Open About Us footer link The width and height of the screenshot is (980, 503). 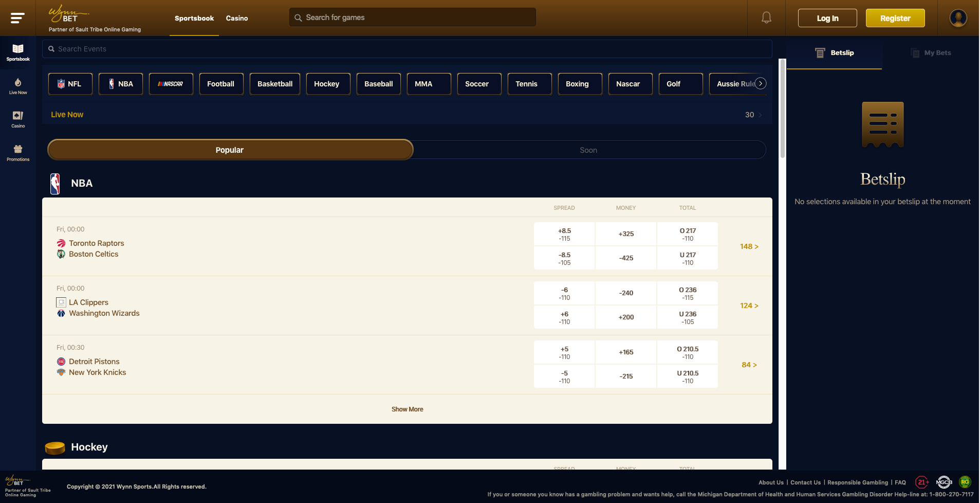pyautogui.click(x=771, y=482)
